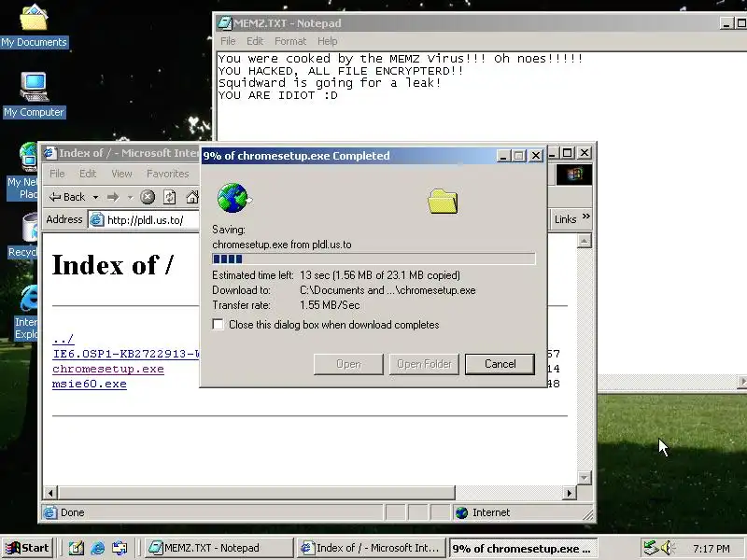Click the download progress bar
Image resolution: width=747 pixels, height=560 pixels.
[373, 259]
